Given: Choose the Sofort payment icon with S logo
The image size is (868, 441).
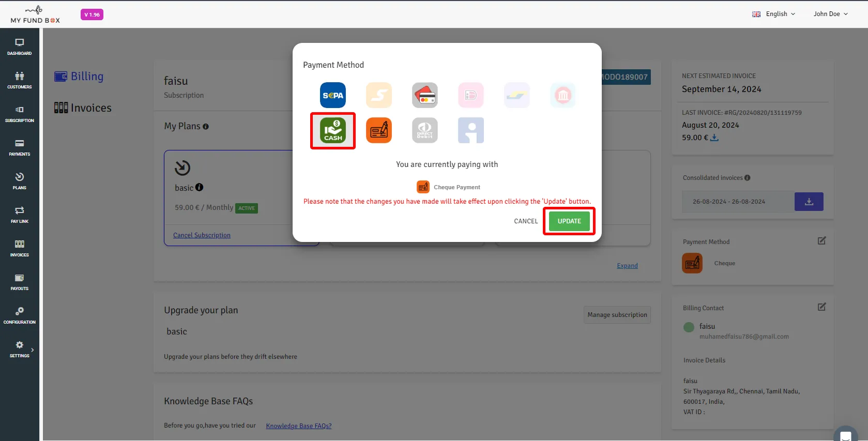Looking at the screenshot, I should pos(379,95).
